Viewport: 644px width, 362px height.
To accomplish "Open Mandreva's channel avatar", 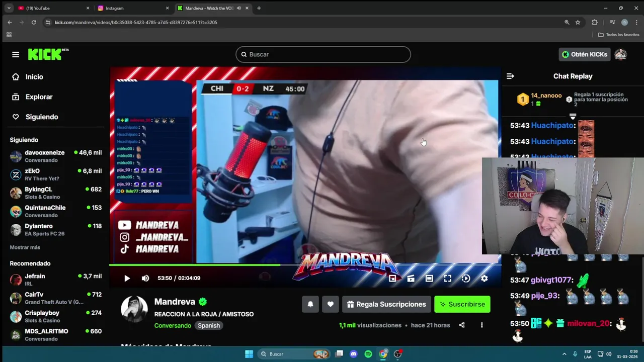I will (134, 309).
